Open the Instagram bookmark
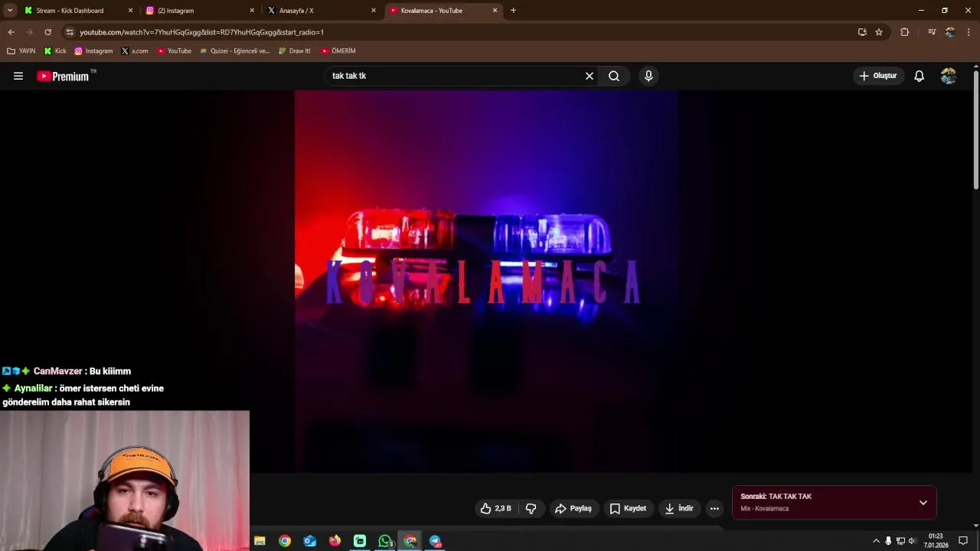Screen dimensions: 980x551 pos(93,51)
